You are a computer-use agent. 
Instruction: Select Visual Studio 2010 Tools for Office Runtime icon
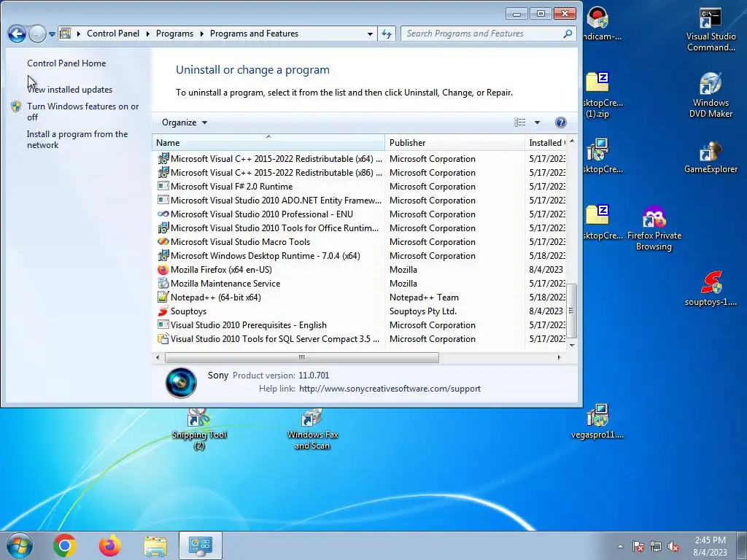pyautogui.click(x=163, y=227)
